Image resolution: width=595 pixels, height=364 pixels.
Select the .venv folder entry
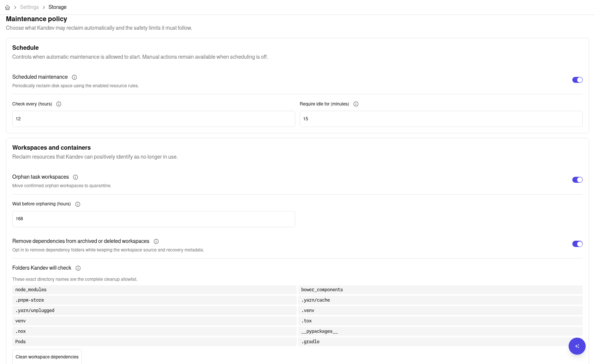pyautogui.click(x=440, y=311)
